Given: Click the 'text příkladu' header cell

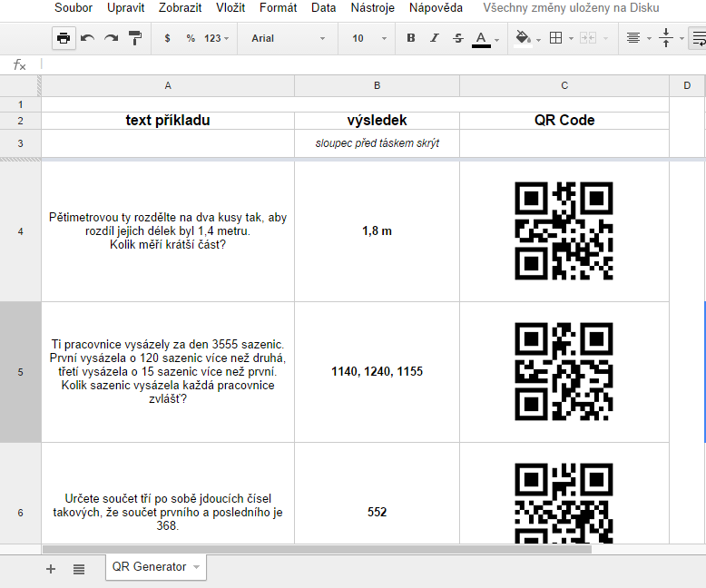Looking at the screenshot, I should tap(168, 121).
